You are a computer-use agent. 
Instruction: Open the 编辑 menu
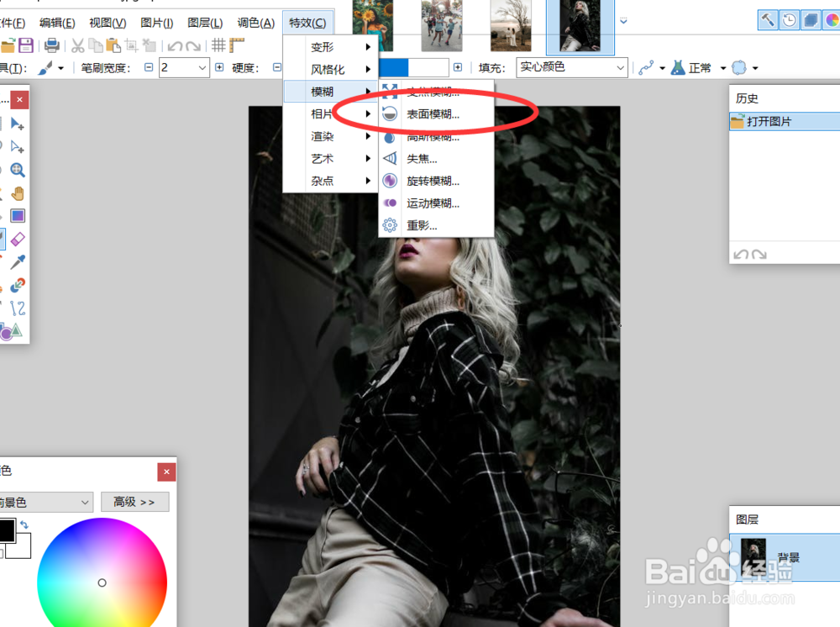(55, 23)
